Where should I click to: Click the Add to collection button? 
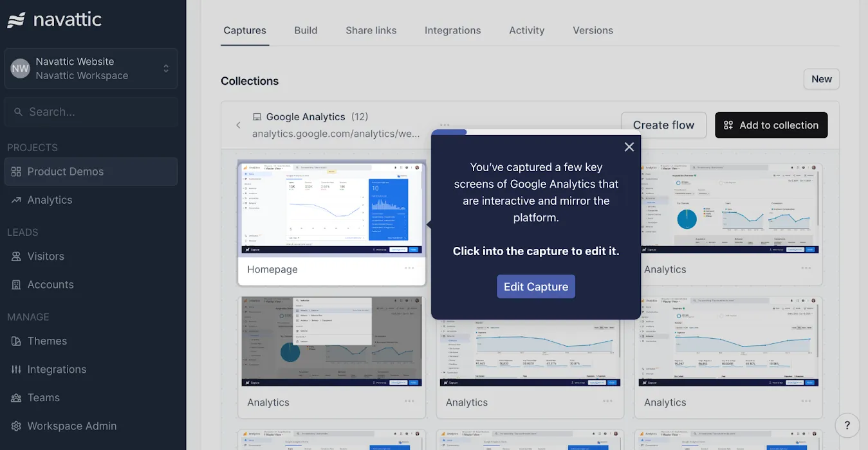tap(771, 125)
